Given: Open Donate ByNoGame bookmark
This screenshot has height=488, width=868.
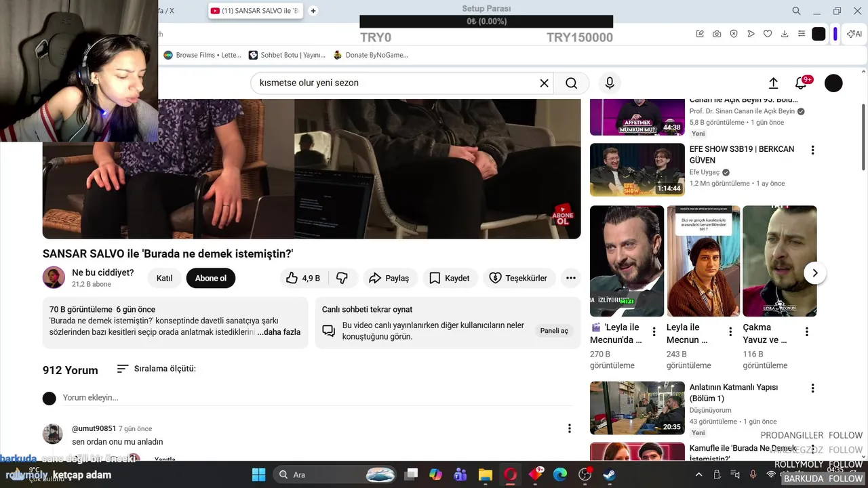Looking at the screenshot, I should click(370, 55).
